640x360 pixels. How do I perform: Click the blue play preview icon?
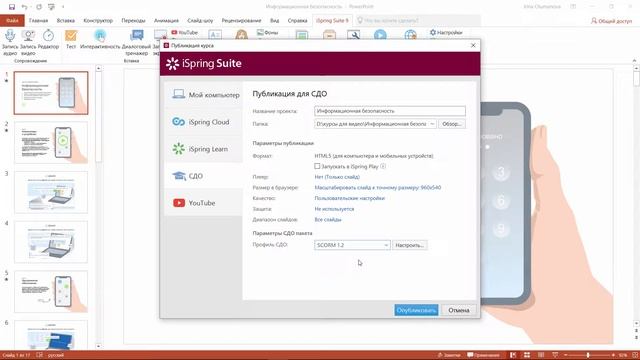380,35
